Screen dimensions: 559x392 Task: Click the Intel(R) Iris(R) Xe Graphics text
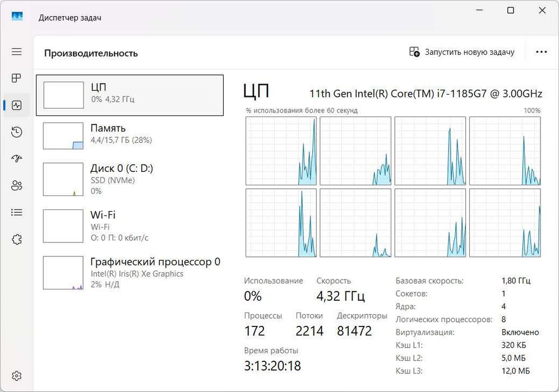point(137,274)
